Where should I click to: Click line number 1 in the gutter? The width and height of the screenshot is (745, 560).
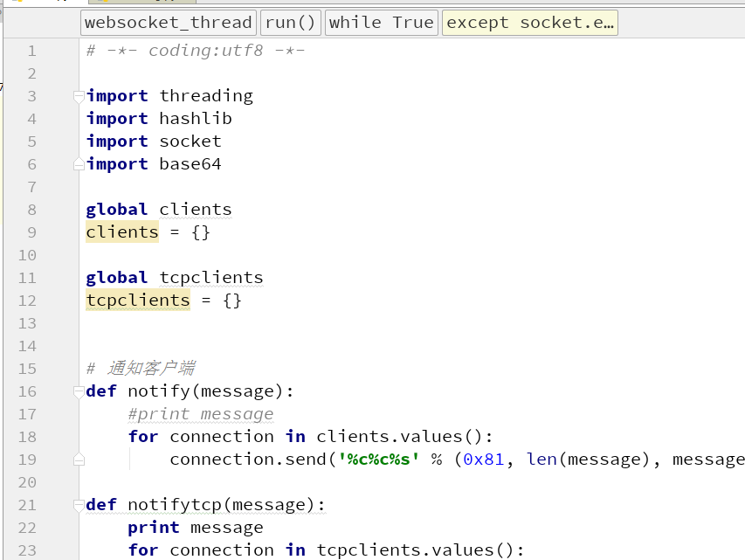click(31, 51)
